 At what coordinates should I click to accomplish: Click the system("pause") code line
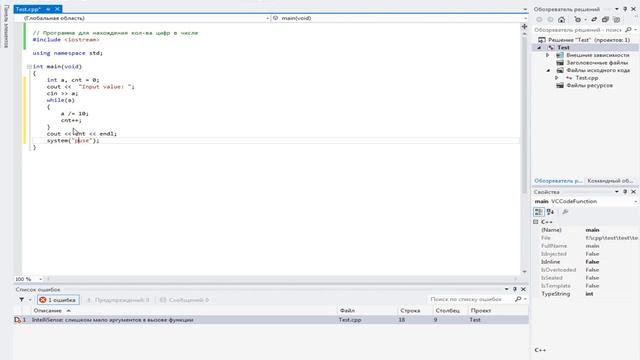(73, 140)
